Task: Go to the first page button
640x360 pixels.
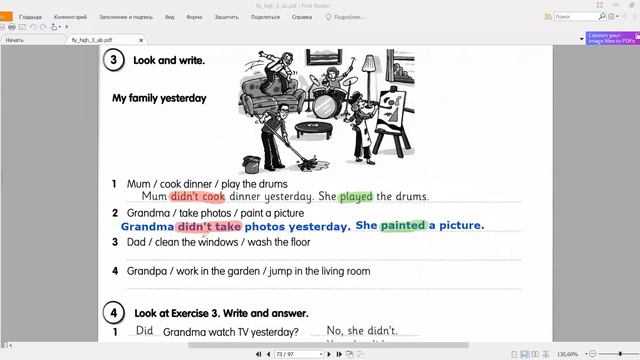Action: 258,354
